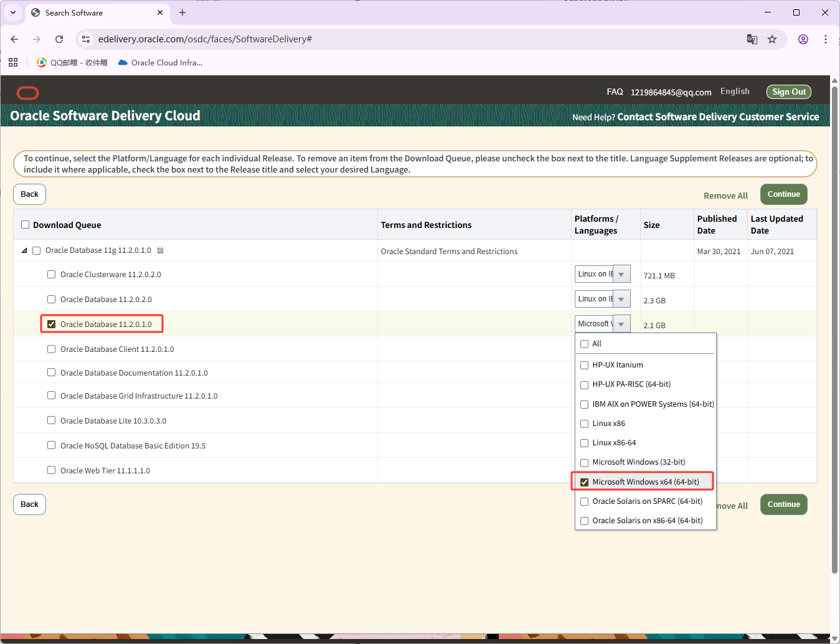Click the top Back button
The image size is (840, 644).
coord(29,194)
